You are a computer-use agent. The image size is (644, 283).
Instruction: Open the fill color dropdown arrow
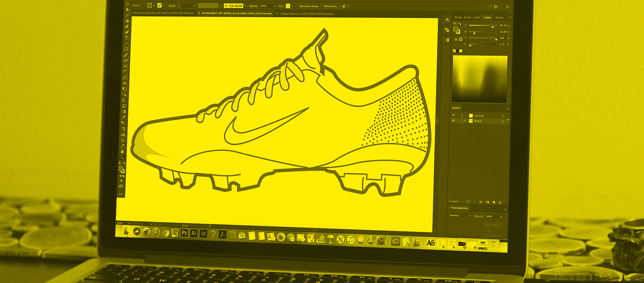tap(154, 5)
